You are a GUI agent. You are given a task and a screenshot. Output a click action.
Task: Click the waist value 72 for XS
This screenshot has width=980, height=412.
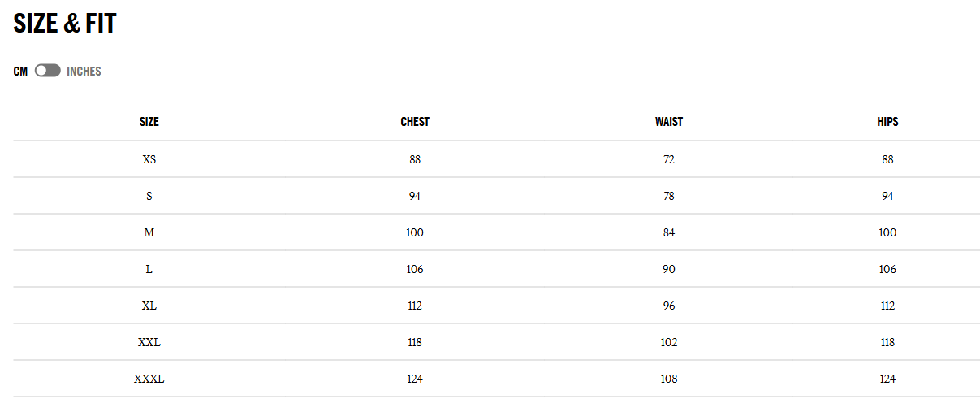click(x=669, y=159)
